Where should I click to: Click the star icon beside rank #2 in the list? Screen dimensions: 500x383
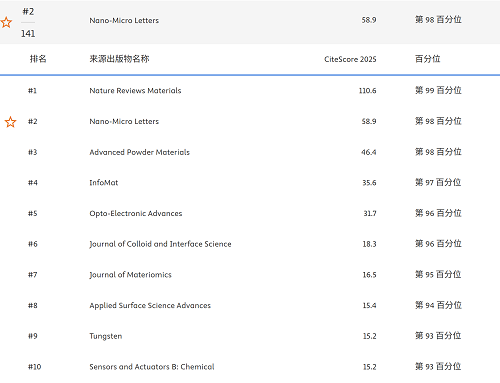pyautogui.click(x=10, y=122)
